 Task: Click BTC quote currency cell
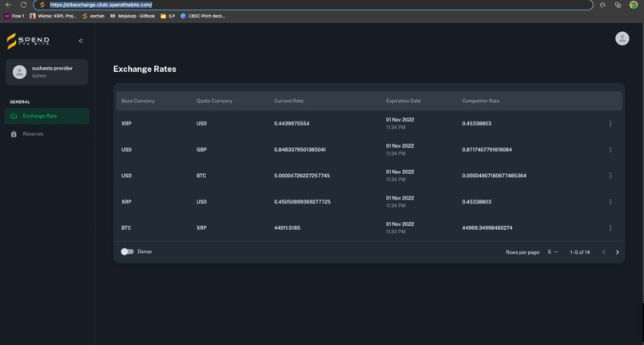point(201,176)
